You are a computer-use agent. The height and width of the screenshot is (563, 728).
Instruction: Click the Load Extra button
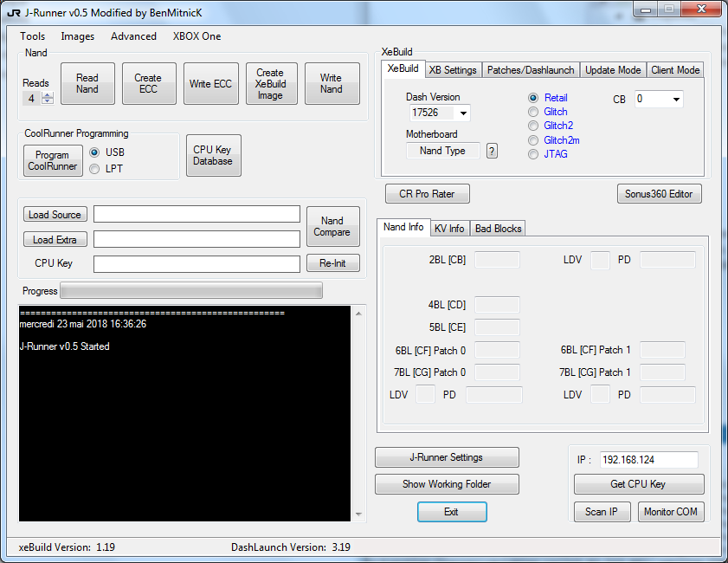point(55,240)
